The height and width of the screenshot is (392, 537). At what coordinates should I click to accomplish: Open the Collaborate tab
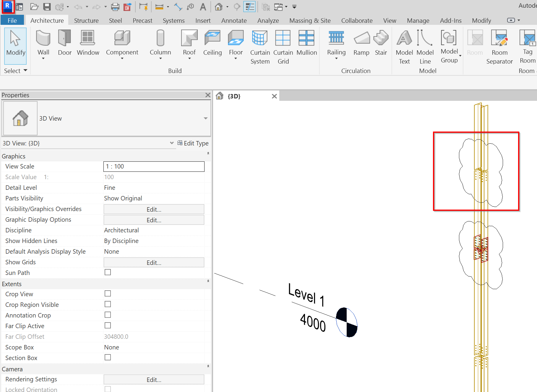(357, 20)
